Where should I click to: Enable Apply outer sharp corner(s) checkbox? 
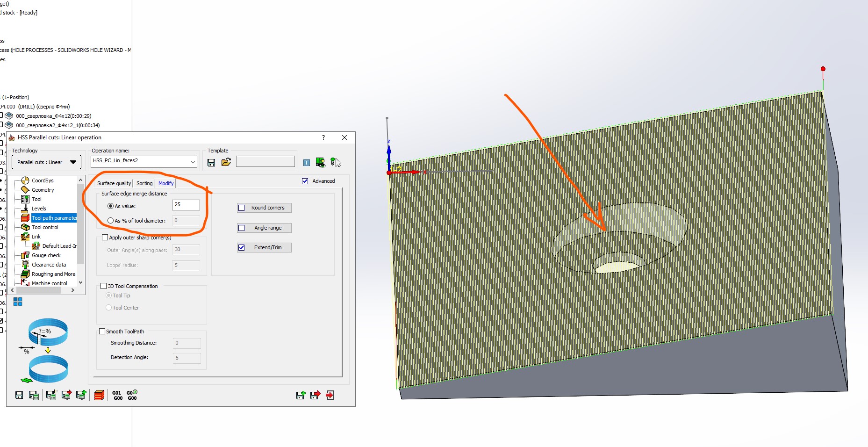(105, 237)
